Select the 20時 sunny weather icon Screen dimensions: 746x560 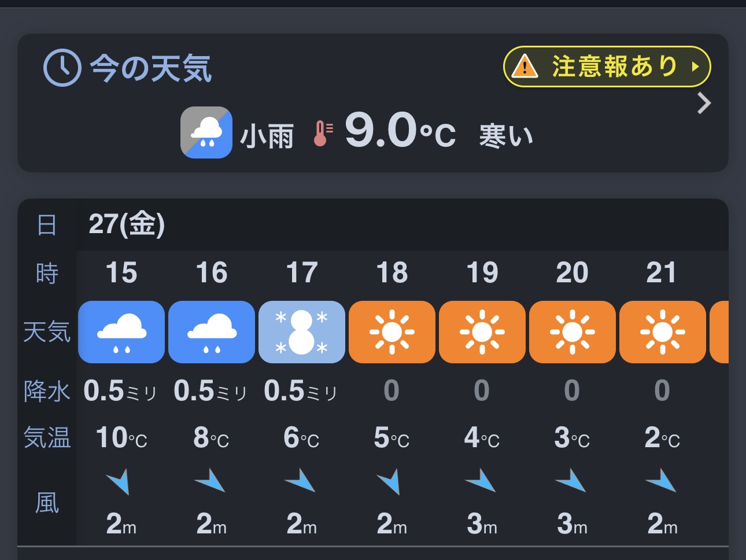[573, 332]
